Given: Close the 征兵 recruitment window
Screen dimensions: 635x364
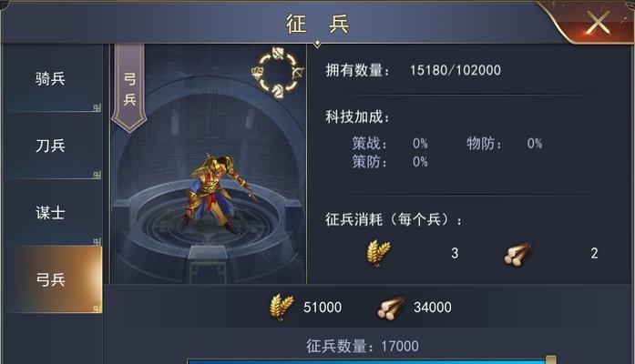Looking at the screenshot, I should [598, 23].
